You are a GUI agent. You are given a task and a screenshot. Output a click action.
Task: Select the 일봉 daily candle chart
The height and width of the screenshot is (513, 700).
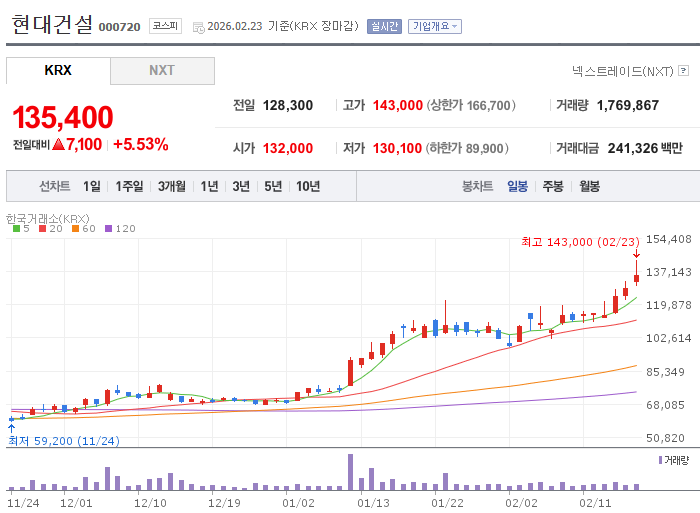pos(517,186)
